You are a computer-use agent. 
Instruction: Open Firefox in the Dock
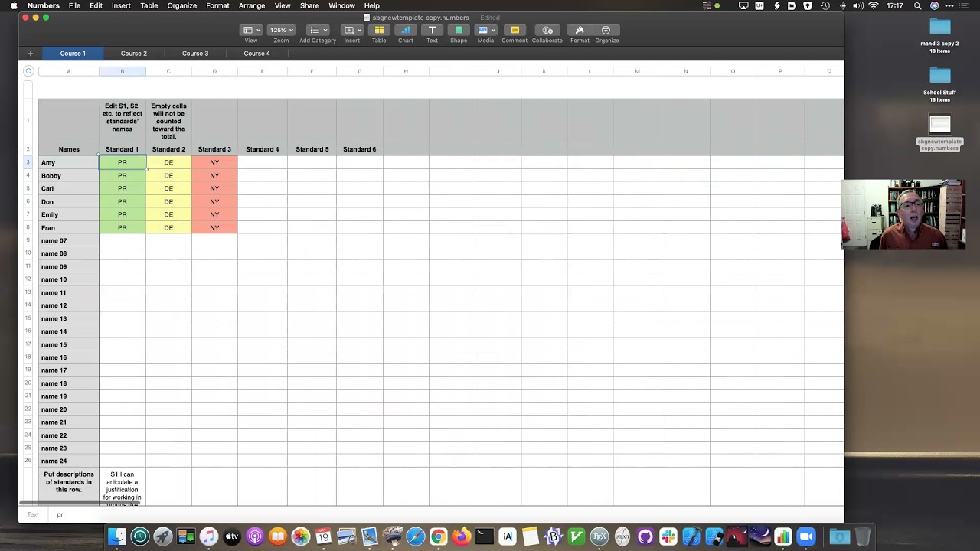462,536
